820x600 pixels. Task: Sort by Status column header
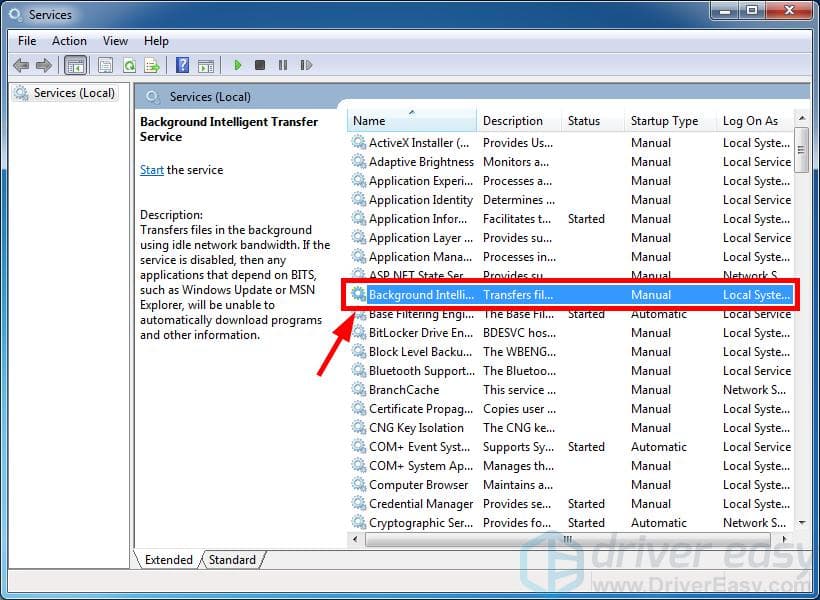point(593,121)
